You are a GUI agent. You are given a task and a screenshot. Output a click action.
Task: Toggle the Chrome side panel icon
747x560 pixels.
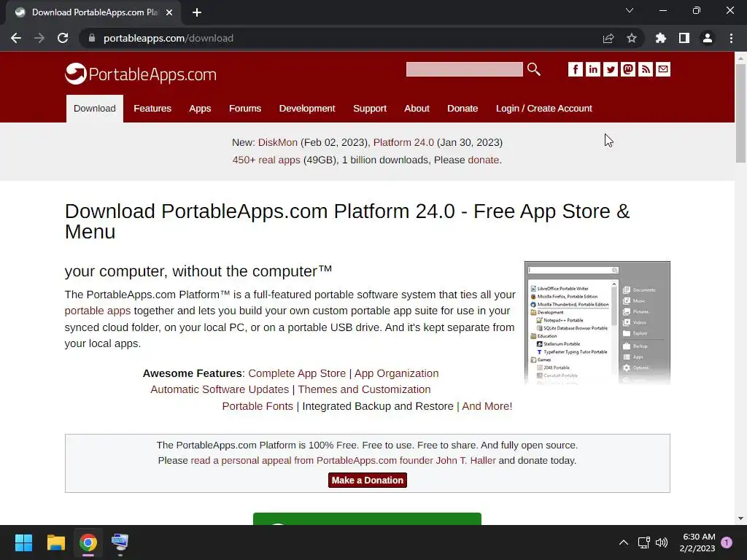coord(684,38)
